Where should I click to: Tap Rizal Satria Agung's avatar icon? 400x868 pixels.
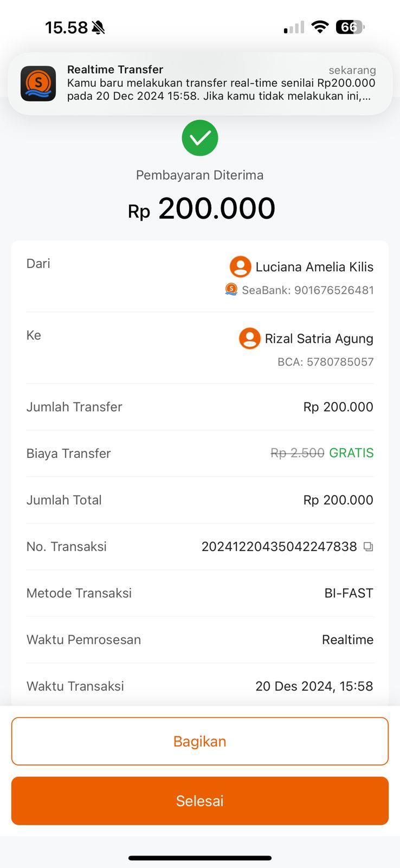click(x=249, y=339)
